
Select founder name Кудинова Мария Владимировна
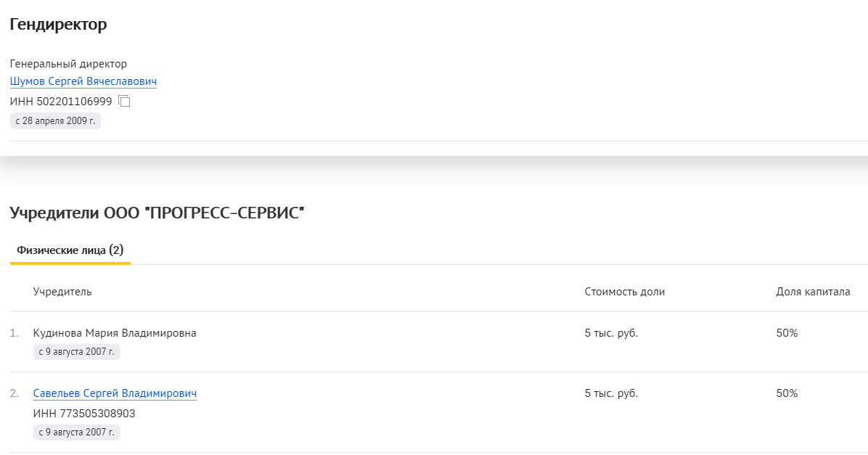[x=115, y=333]
